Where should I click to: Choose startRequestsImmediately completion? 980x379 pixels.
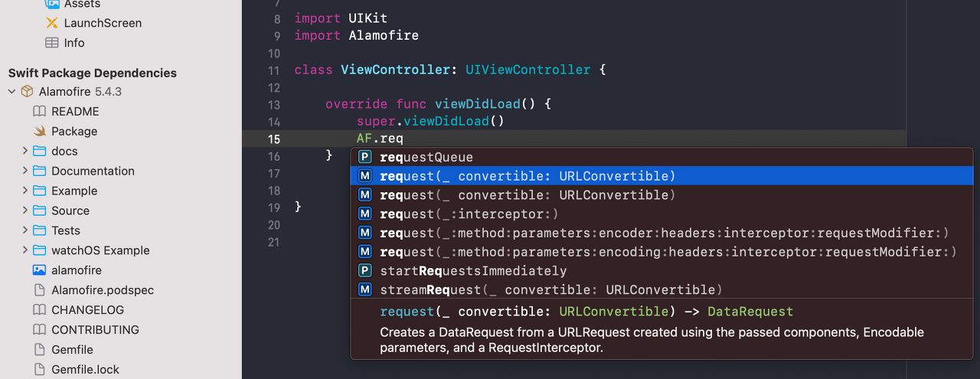coord(661,270)
